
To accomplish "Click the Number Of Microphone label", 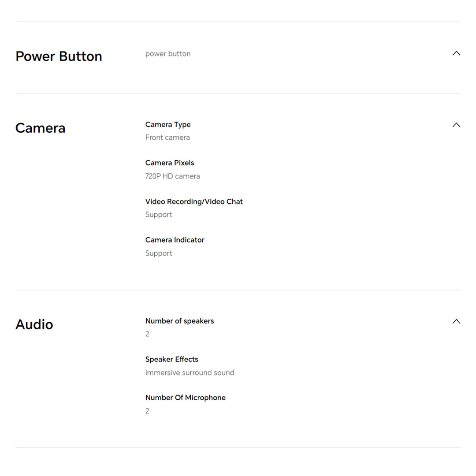I will (185, 398).
